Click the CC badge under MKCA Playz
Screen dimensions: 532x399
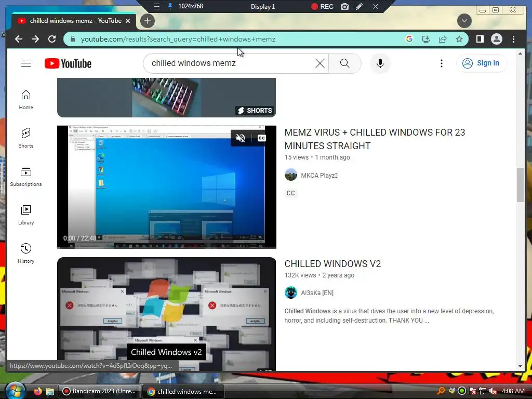point(291,193)
